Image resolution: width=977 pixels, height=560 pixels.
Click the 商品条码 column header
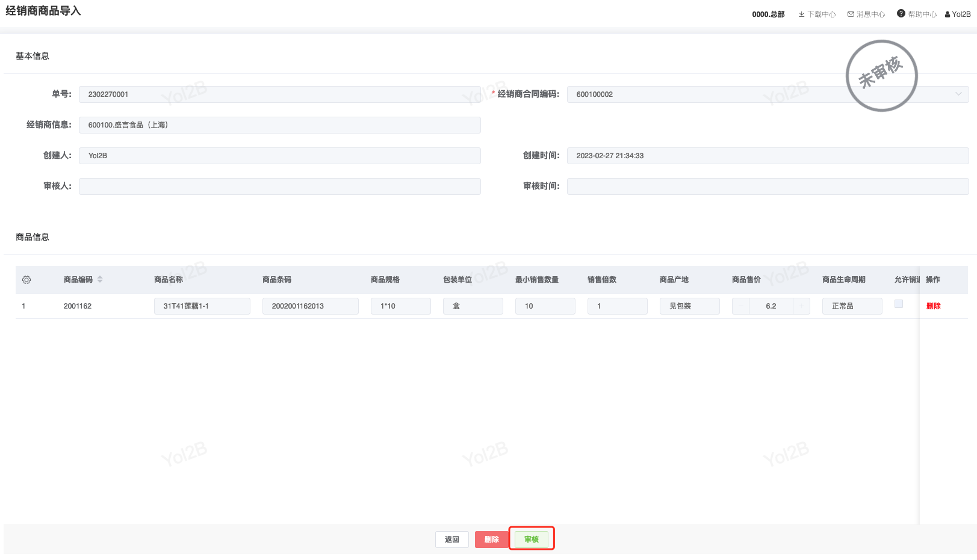pyautogui.click(x=277, y=280)
